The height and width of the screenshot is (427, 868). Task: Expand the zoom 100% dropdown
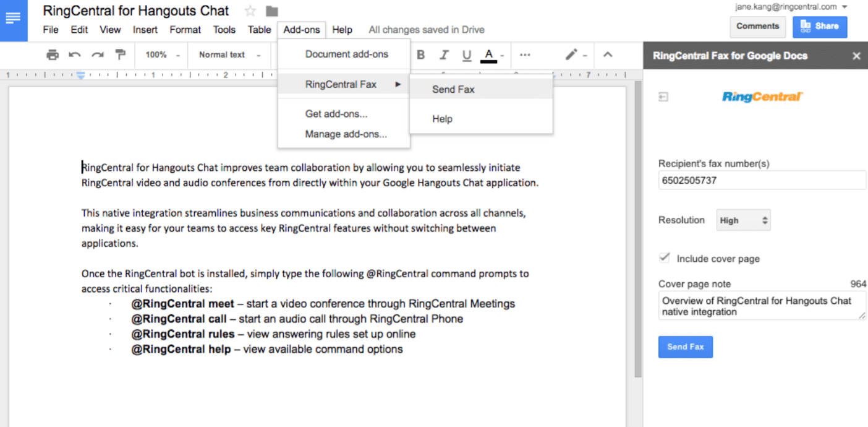tap(162, 55)
